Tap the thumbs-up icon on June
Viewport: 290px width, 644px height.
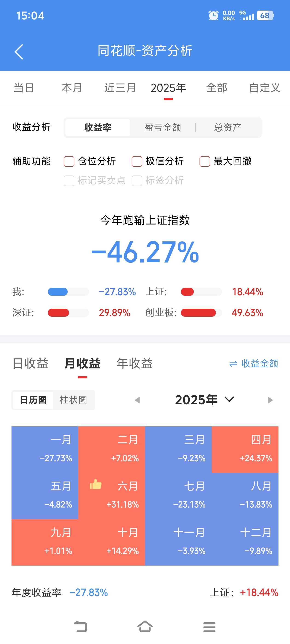tap(96, 485)
